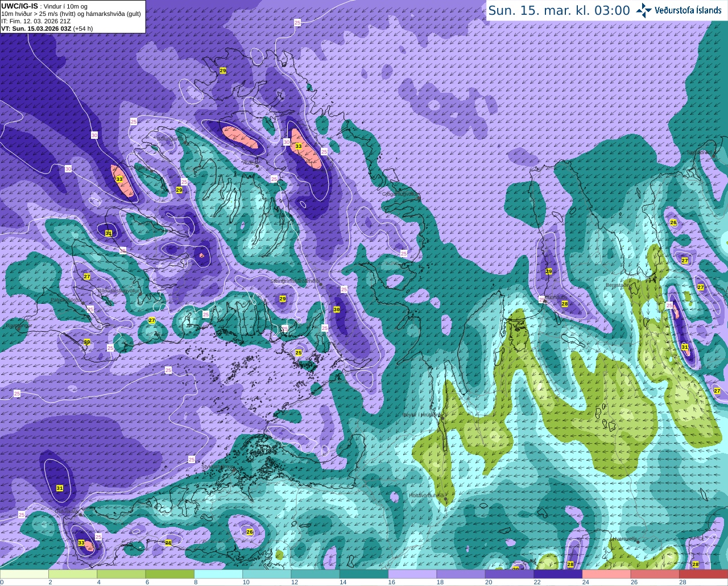The width and height of the screenshot is (728, 586).
Task: Click the Siglufjörður station label
Action: 699,152
